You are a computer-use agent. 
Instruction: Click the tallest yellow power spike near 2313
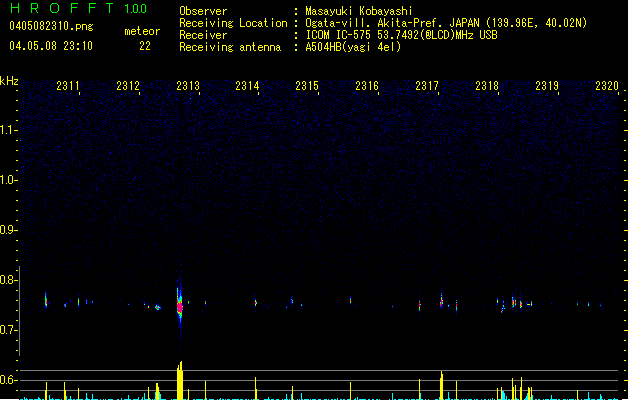coord(180,380)
